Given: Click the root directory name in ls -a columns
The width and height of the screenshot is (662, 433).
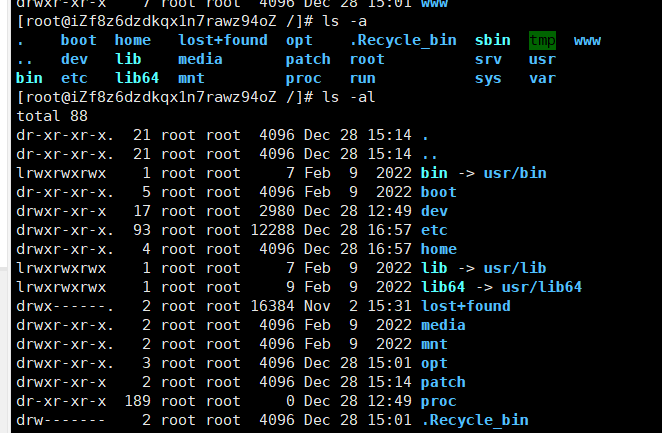Looking at the screenshot, I should [x=367, y=60].
